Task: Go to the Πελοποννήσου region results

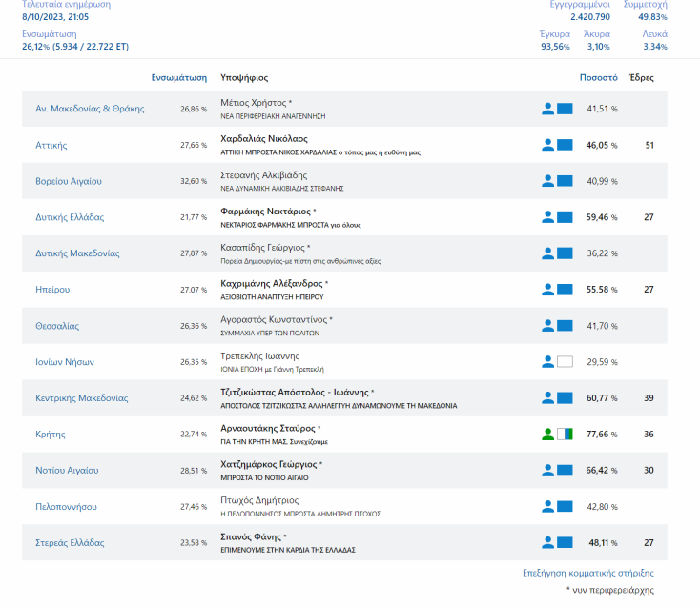Action: point(66,507)
